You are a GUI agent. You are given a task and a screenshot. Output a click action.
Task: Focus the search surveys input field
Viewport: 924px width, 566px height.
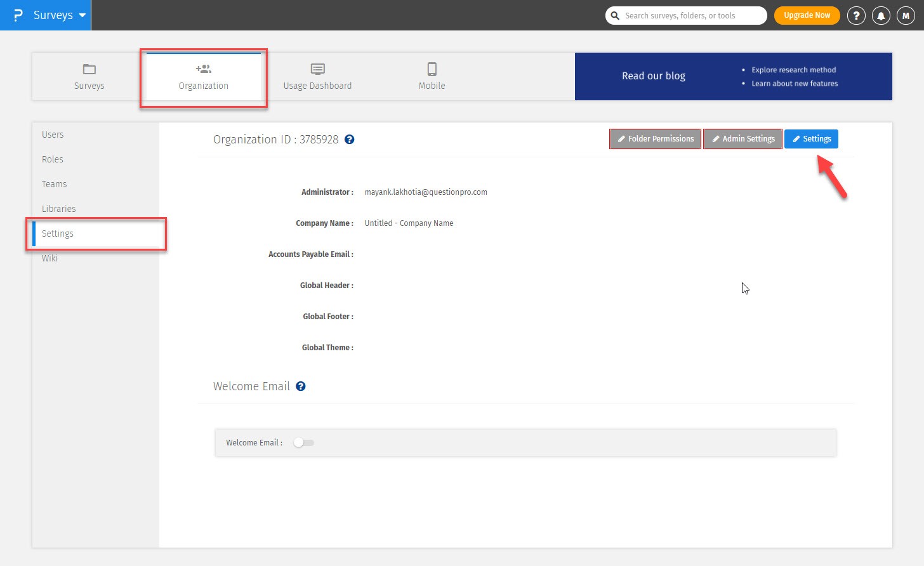686,15
